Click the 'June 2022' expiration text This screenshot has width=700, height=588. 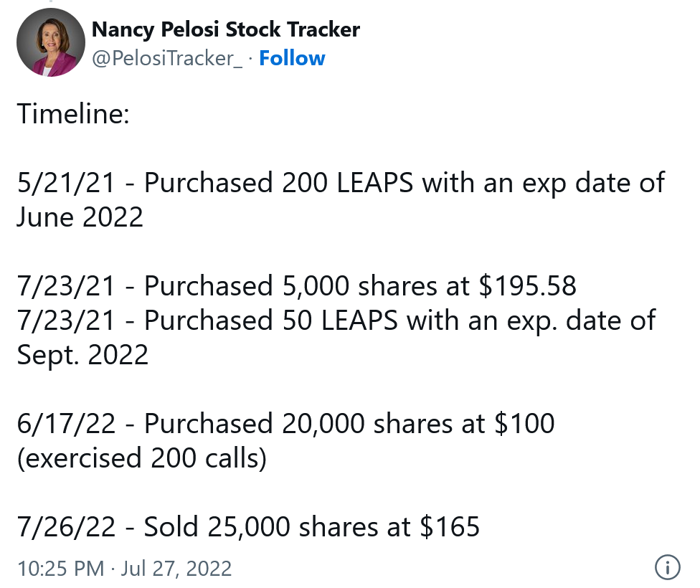pos(80,217)
